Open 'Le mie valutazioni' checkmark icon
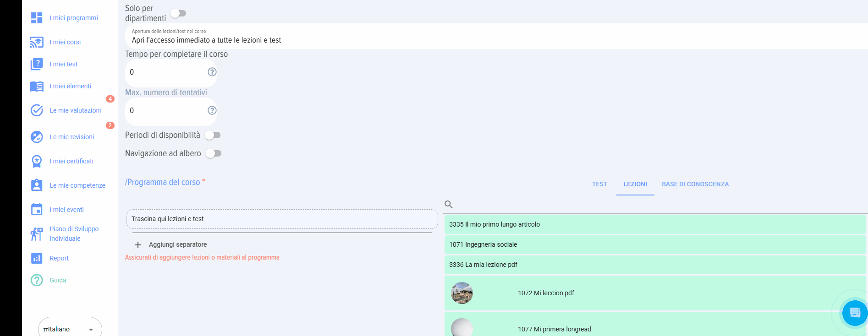Screen dimensions: 868x336 (37, 110)
